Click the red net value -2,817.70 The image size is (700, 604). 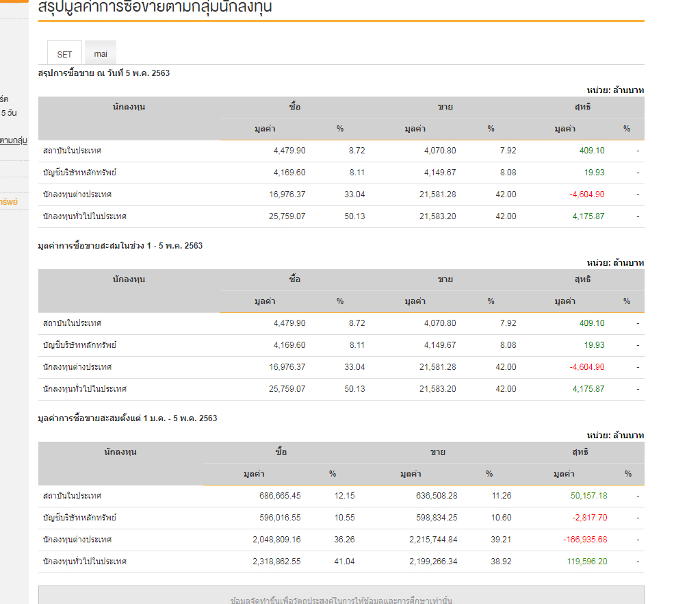click(x=590, y=517)
